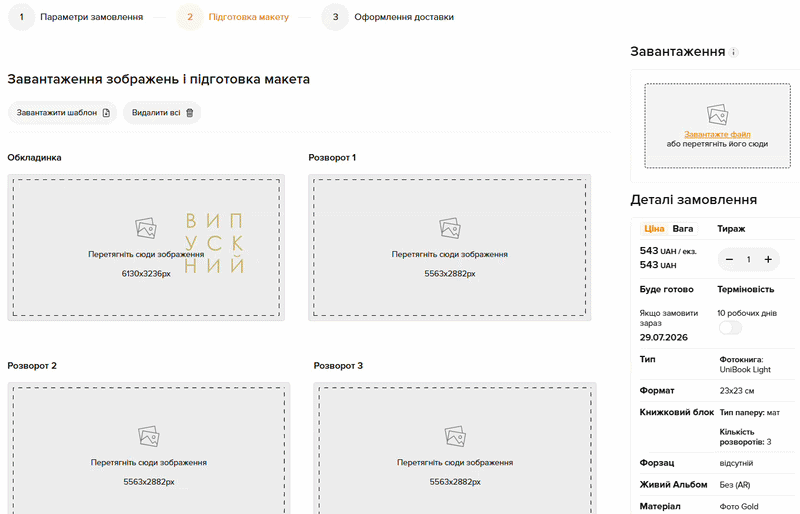Image resolution: width=800 pixels, height=514 pixels.
Task: Toggle the Терміновість urgency switch
Action: coord(730,328)
